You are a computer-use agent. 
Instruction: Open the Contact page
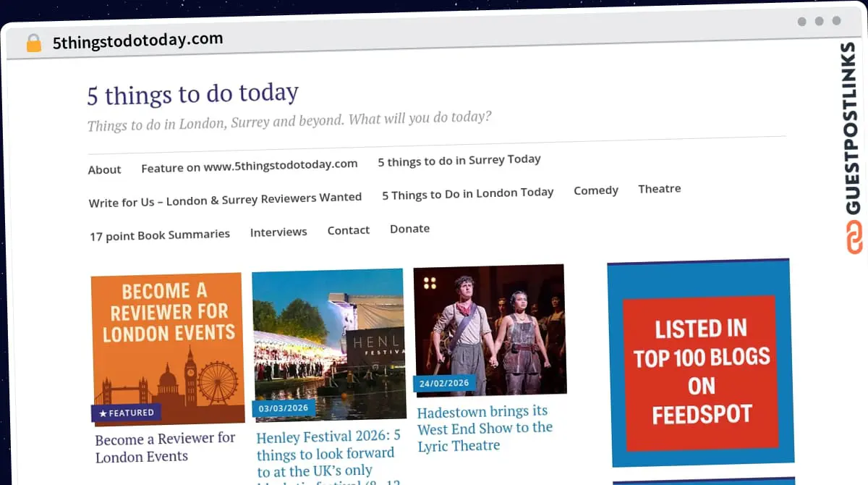coord(349,229)
